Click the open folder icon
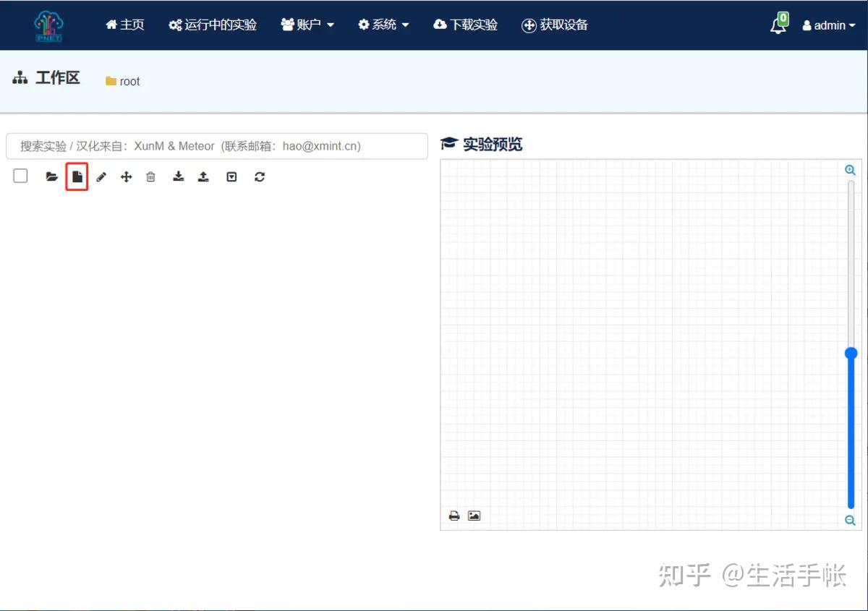Image resolution: width=868 pixels, height=611 pixels. pyautogui.click(x=51, y=176)
